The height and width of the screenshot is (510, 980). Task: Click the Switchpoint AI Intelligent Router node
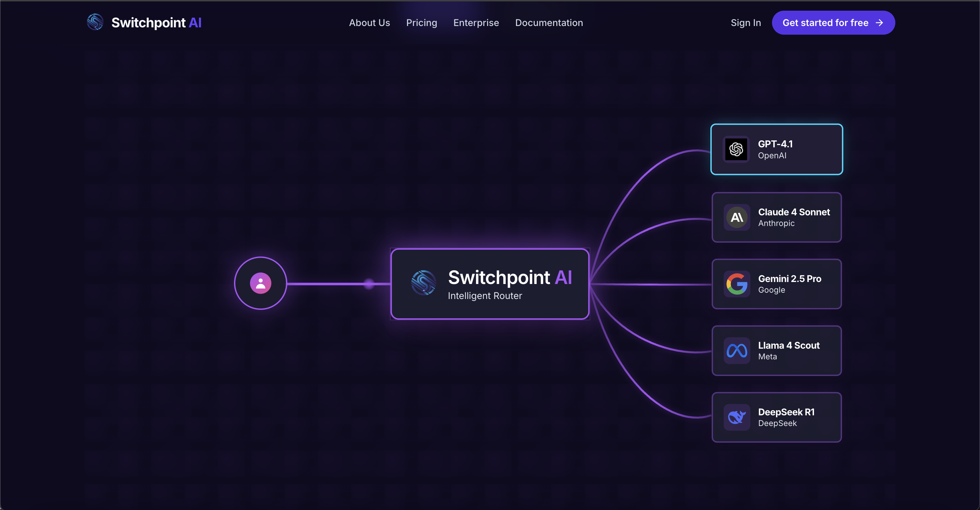490,284
